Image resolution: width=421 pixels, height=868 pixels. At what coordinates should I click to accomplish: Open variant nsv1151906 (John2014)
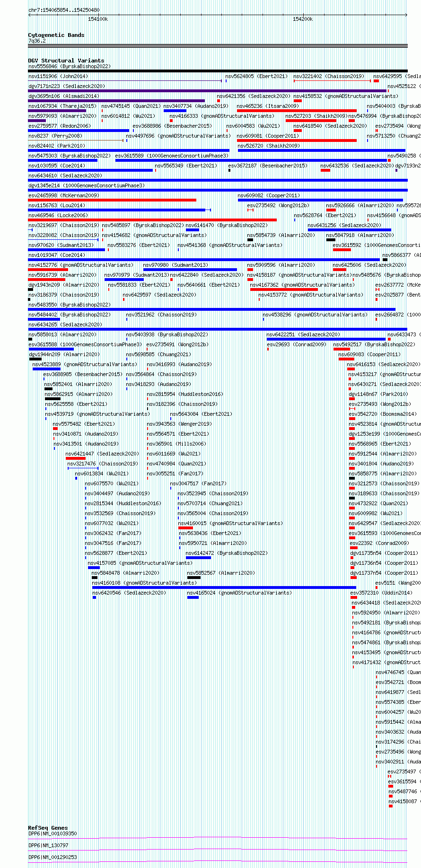pos(58,76)
